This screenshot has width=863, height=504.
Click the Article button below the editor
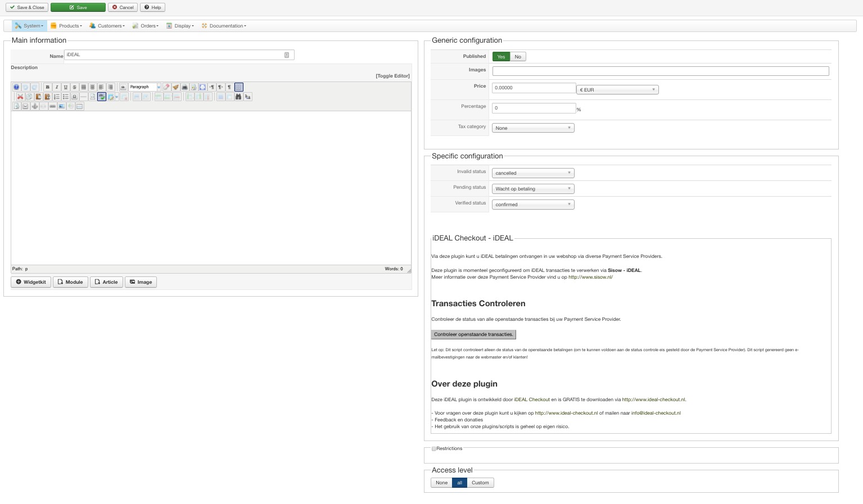pyautogui.click(x=106, y=282)
